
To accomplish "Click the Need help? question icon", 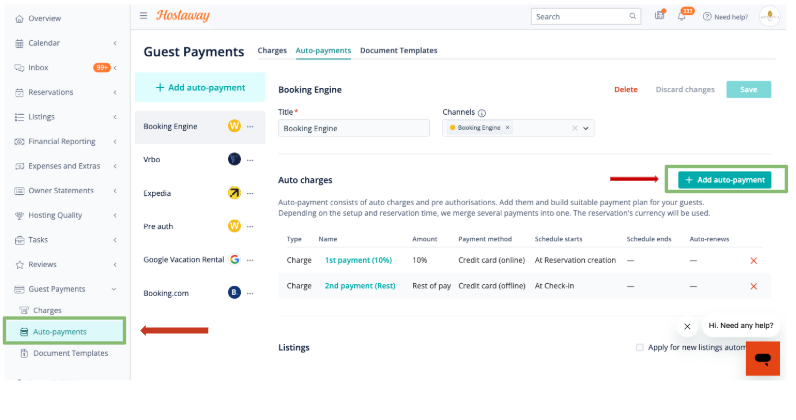I will (707, 17).
